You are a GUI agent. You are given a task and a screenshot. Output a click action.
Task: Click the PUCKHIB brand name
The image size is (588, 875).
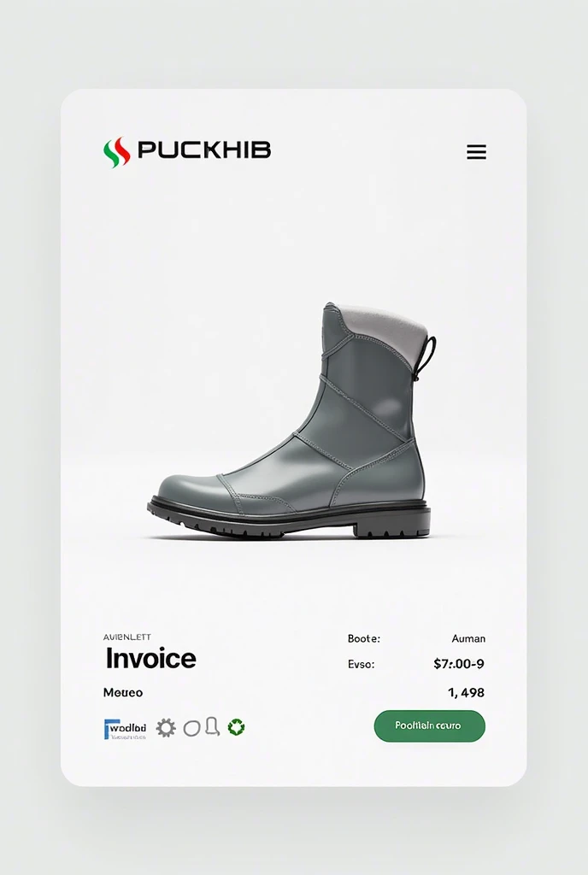[204, 150]
